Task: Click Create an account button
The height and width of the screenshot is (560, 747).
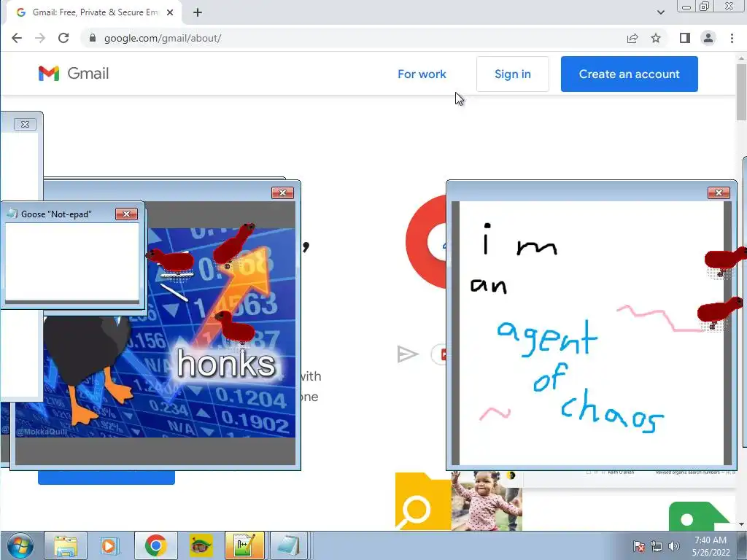Action: pos(630,74)
